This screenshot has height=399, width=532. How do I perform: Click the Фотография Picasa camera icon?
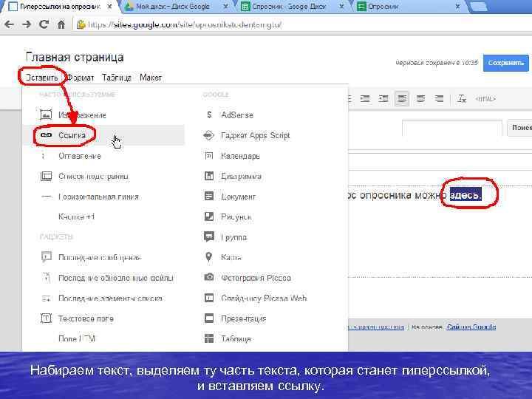click(x=209, y=277)
